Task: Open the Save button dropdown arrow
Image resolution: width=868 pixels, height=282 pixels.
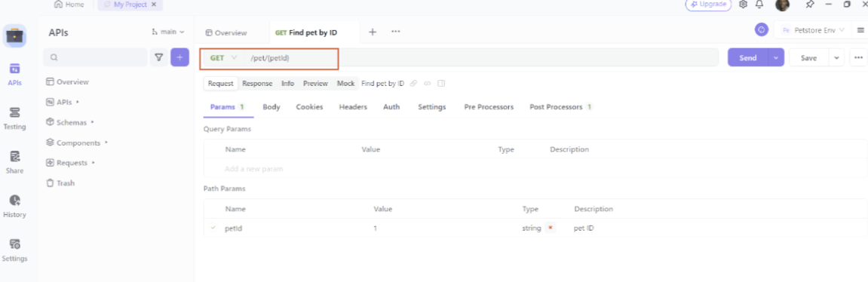Action: 836,57
